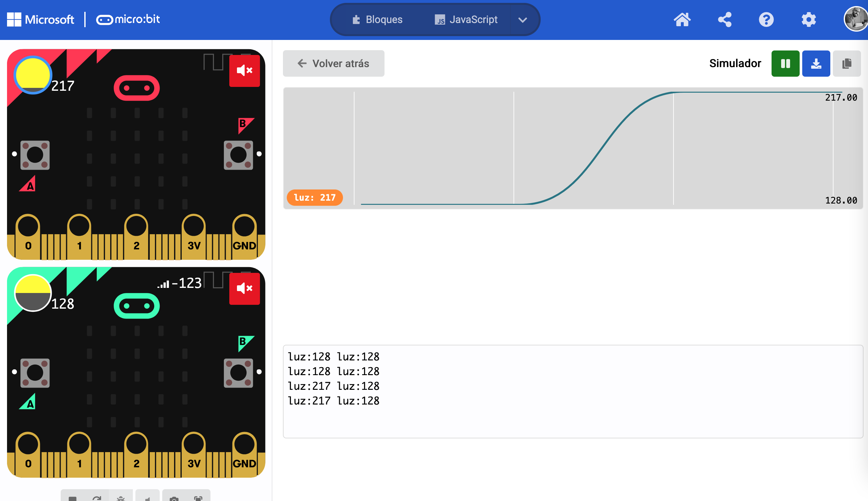Click the orange luz: 217 chart label
The height and width of the screenshot is (501, 868).
pyautogui.click(x=314, y=197)
